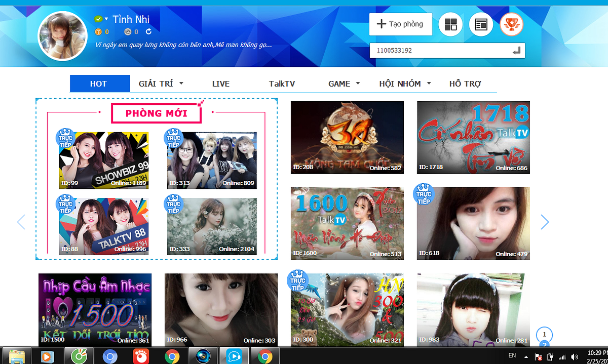The width and height of the screenshot is (608, 364).
Task: Click the refresh icon beside the coin balances
Action: (148, 32)
